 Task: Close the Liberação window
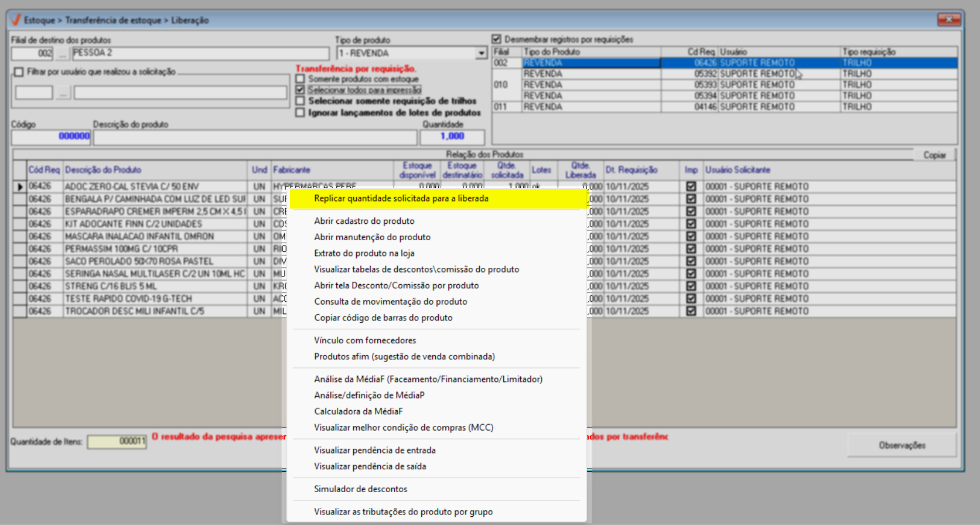[x=948, y=20]
